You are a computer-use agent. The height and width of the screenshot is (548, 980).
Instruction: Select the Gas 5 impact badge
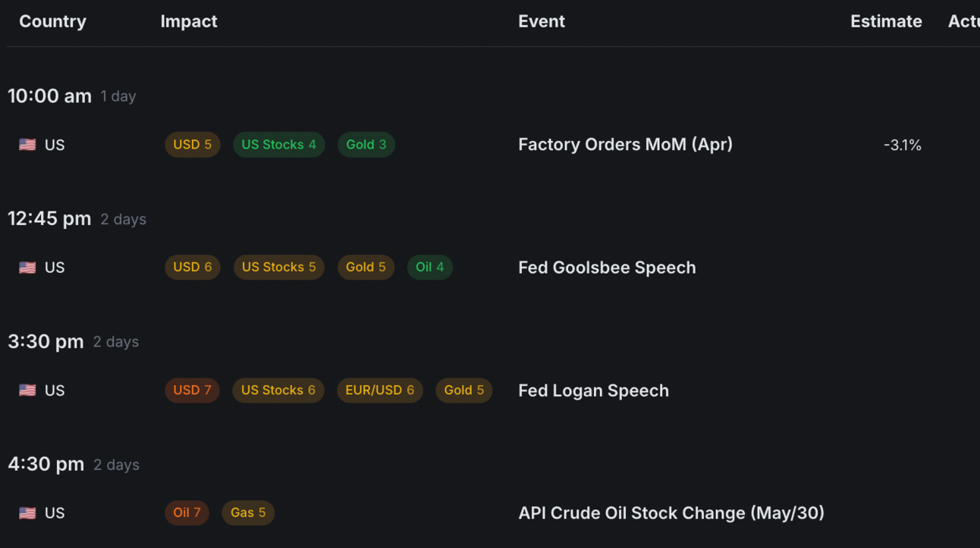click(x=248, y=513)
